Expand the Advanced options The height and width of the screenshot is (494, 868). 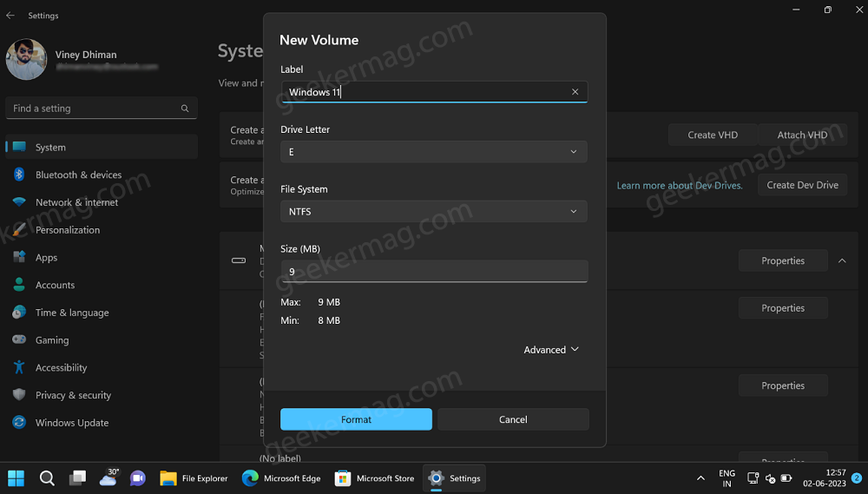[551, 350]
